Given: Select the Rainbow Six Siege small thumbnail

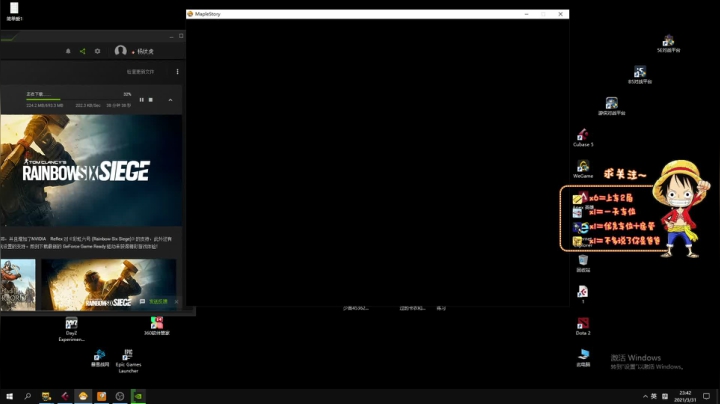Looking at the screenshot, I should [108, 285].
